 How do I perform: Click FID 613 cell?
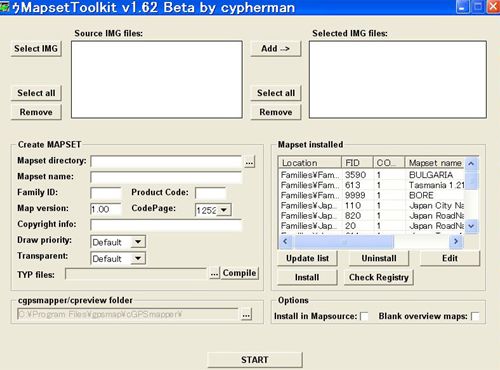pyautogui.click(x=353, y=185)
